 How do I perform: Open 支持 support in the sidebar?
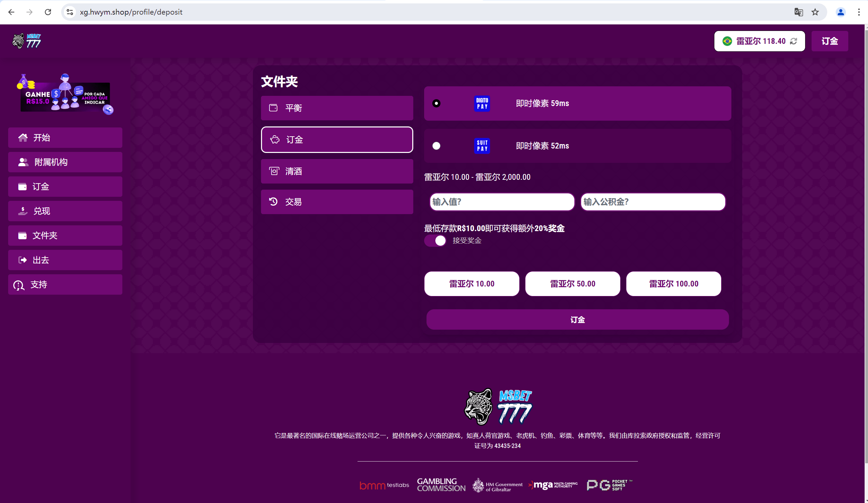(x=65, y=284)
